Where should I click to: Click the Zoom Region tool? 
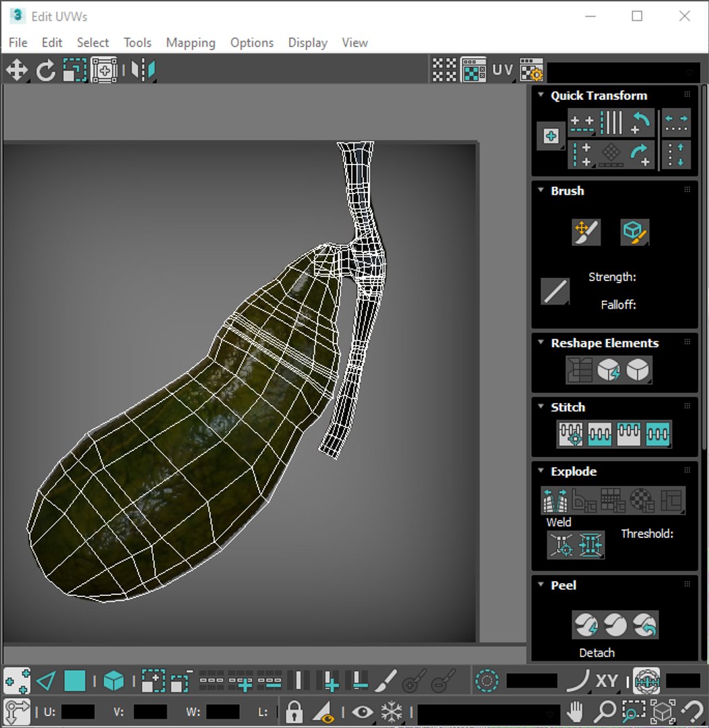pyautogui.click(x=634, y=711)
